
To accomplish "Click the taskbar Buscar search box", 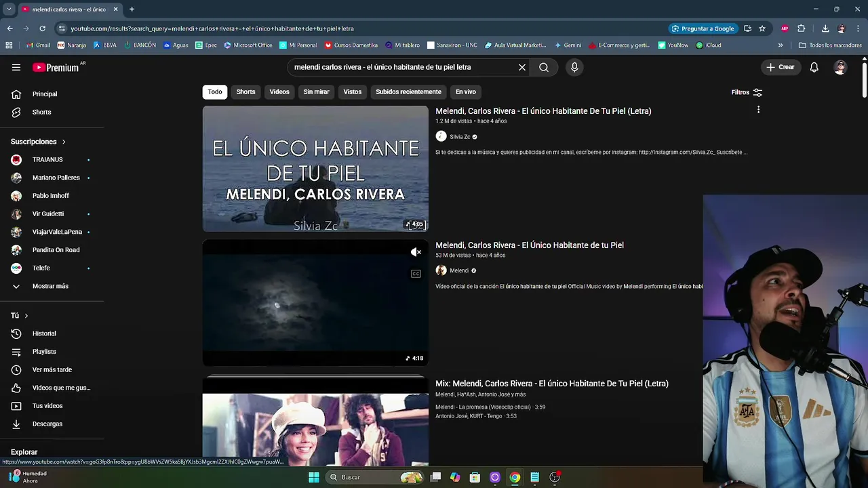I will pos(375,477).
